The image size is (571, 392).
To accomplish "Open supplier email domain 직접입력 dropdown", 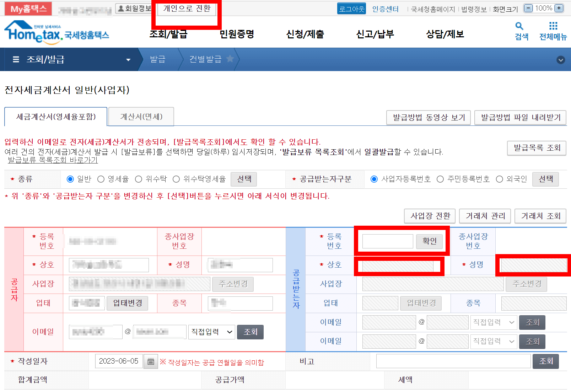I will point(212,332).
